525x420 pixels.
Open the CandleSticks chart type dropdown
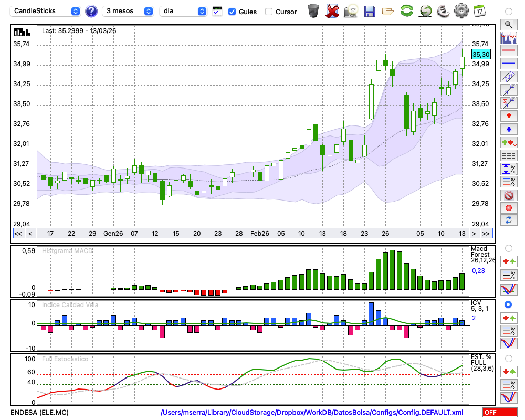click(46, 11)
